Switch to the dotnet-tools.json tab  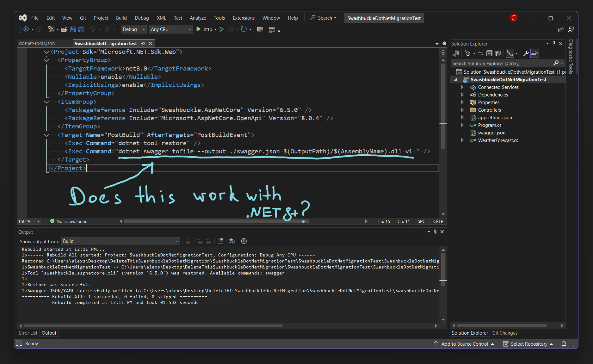pyautogui.click(x=37, y=43)
